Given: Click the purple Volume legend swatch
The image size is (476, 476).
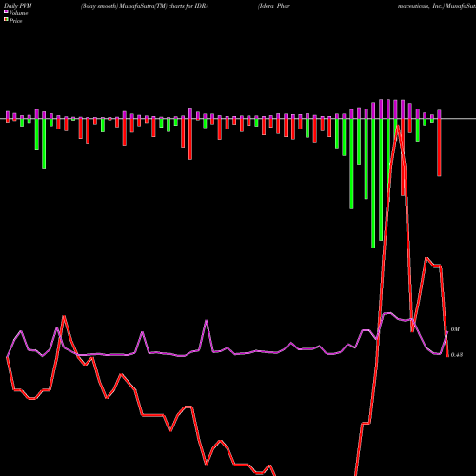Looking at the screenshot, I should tap(6, 12).
